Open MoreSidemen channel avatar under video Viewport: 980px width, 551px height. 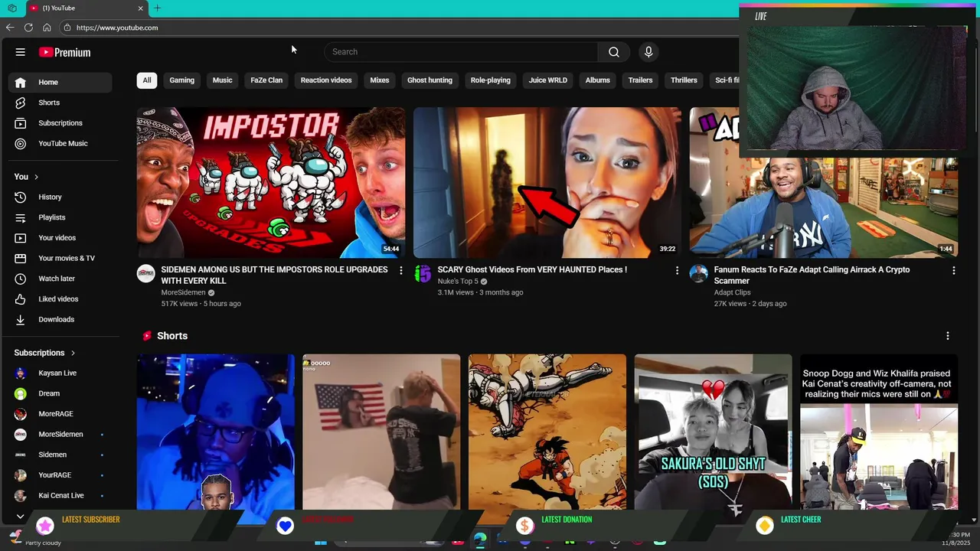pos(145,274)
